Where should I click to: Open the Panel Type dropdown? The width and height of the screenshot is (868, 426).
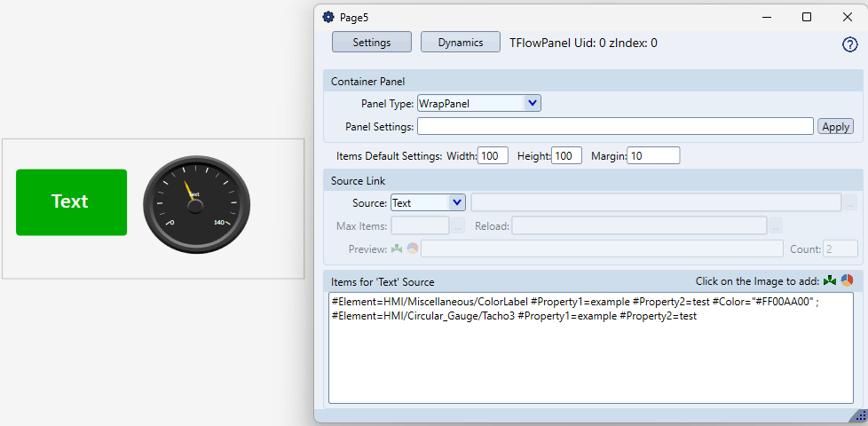[478, 103]
